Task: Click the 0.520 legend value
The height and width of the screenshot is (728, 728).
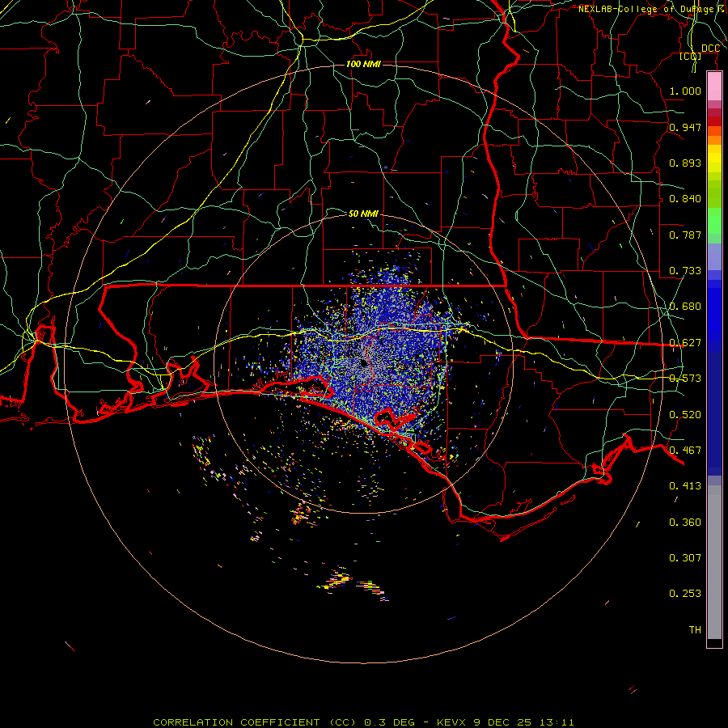Action: pos(685,415)
